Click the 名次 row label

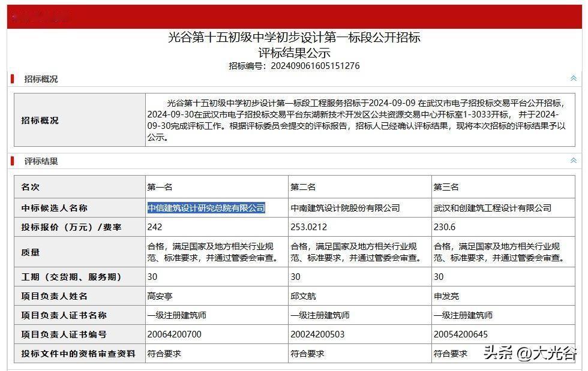click(x=31, y=187)
